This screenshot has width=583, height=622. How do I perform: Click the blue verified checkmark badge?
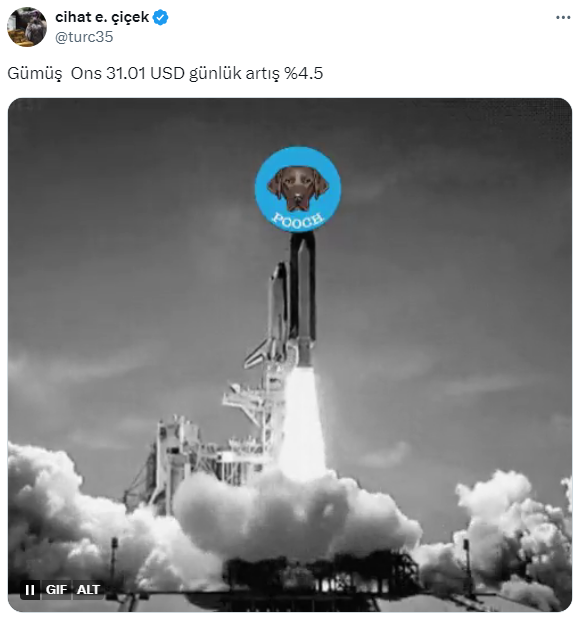coord(160,17)
